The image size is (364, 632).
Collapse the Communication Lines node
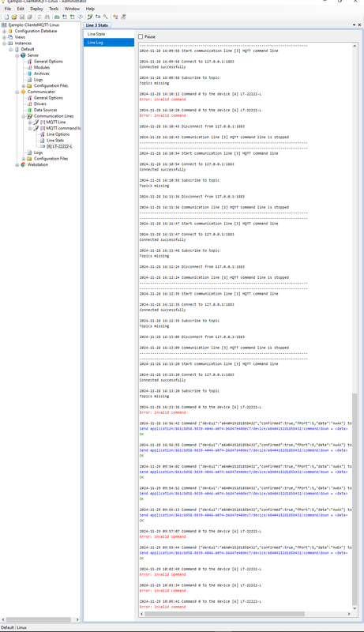(24, 116)
